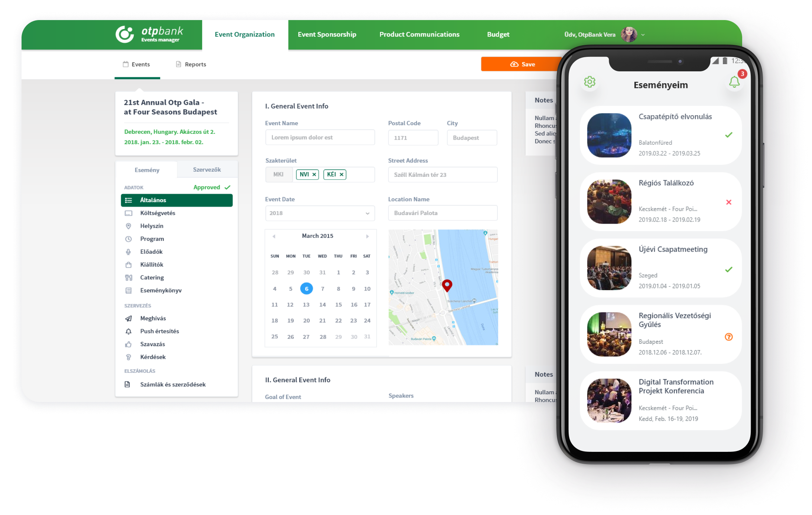
Task: Click the user avatar of OtpBank Vera
Action: [x=629, y=35]
